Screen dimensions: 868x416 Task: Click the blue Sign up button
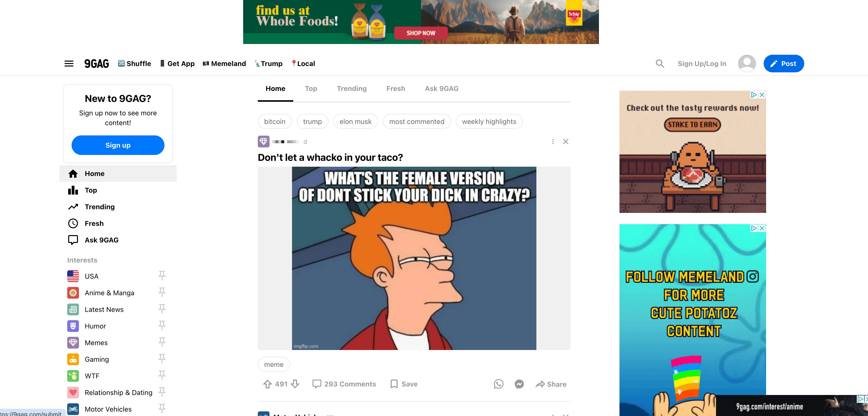tap(118, 145)
